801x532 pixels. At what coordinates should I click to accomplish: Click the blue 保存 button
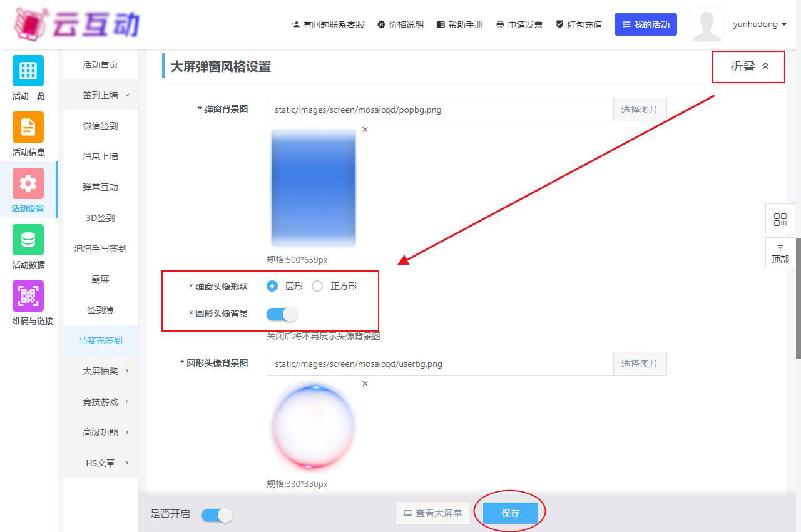pyautogui.click(x=510, y=513)
